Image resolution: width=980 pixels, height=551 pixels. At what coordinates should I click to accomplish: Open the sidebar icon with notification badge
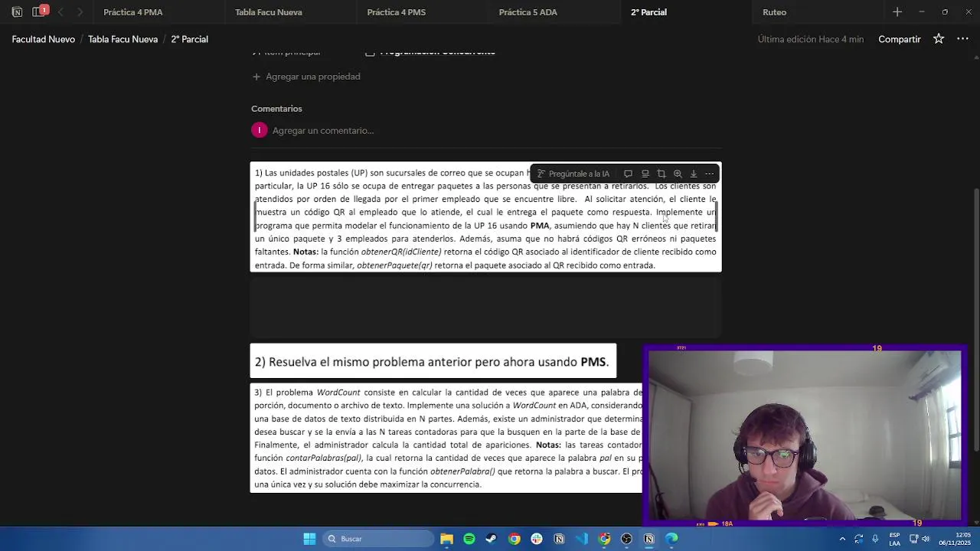pos(38,12)
